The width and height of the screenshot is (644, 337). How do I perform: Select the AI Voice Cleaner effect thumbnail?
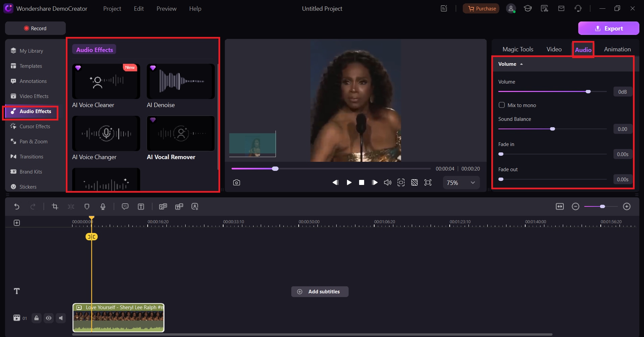click(x=106, y=82)
